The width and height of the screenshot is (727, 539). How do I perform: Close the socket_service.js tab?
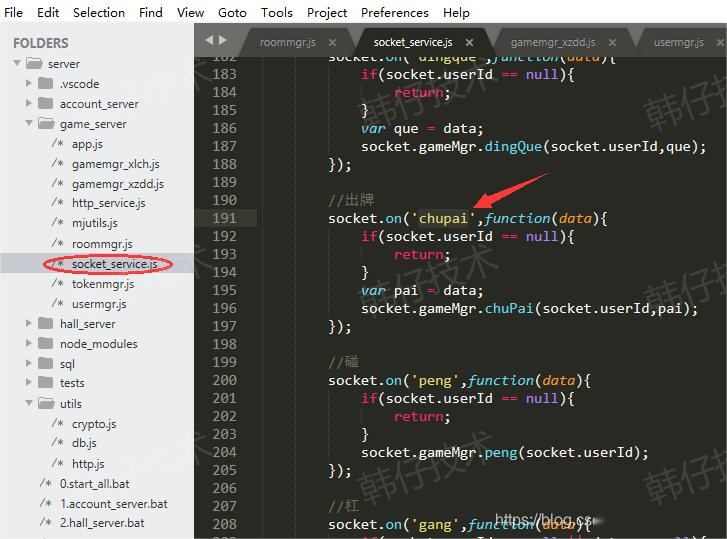point(469,43)
